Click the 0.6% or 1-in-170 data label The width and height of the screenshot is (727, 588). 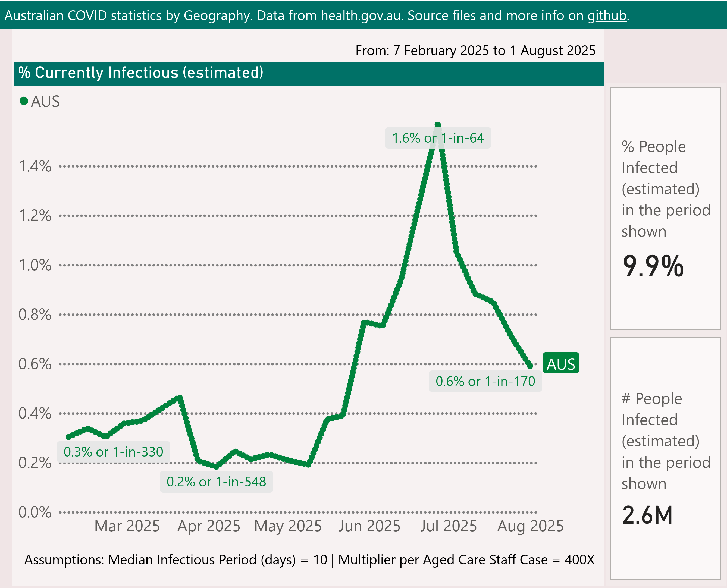[485, 381]
